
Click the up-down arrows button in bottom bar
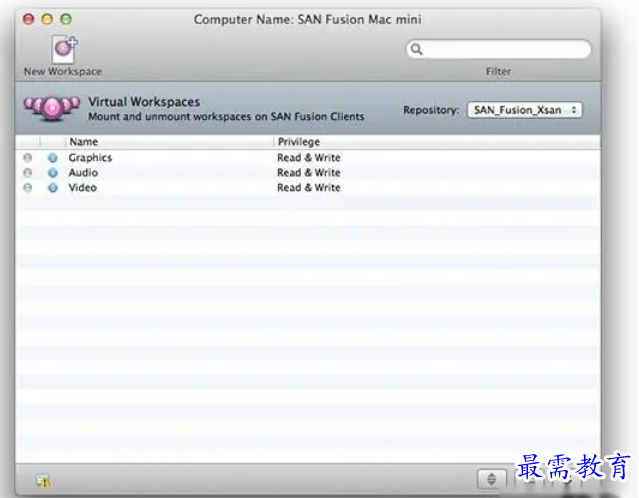pyautogui.click(x=491, y=479)
